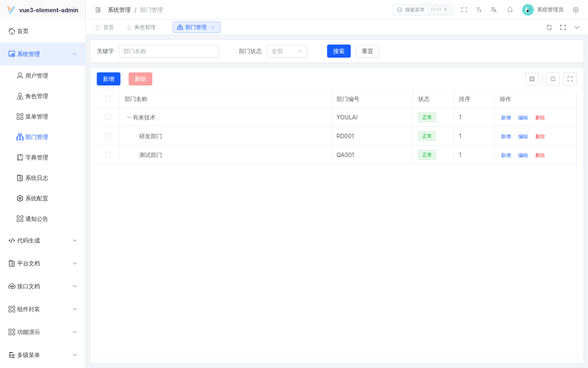
Task: Click the blue 新增 button above table
Action: 109,79
